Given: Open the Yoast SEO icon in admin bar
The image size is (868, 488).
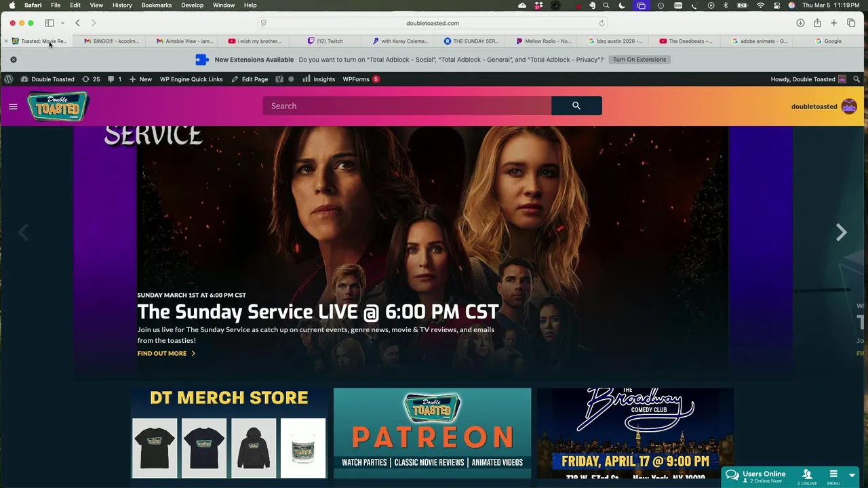Looking at the screenshot, I should tap(279, 79).
